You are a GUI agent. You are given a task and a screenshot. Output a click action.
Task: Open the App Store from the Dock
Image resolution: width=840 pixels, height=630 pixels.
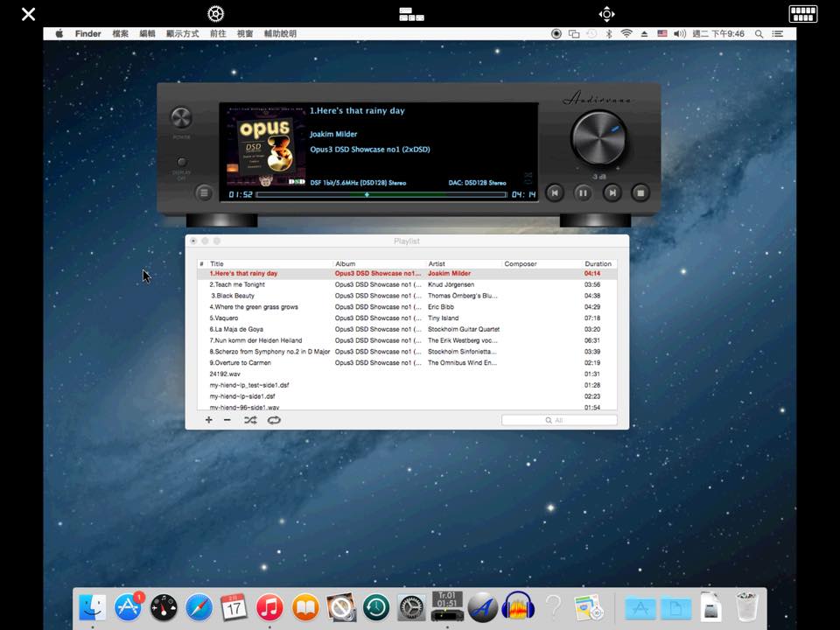pyautogui.click(x=128, y=607)
